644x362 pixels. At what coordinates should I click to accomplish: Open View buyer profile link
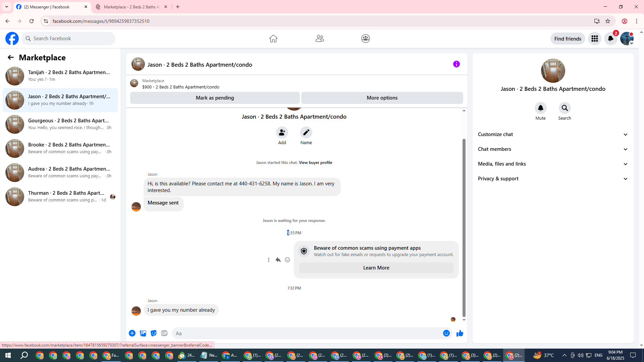[316, 163]
